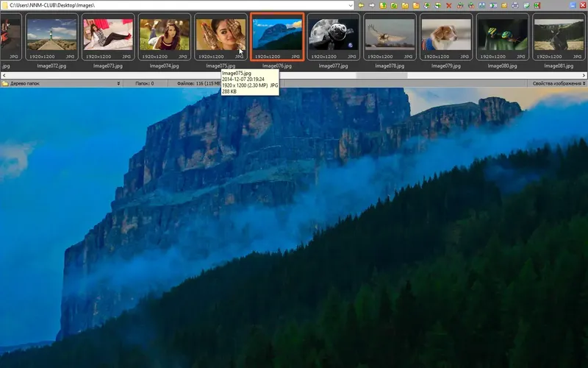588x368 pixels.
Task: Expand the Дерево папок panel
Action: click(x=118, y=83)
